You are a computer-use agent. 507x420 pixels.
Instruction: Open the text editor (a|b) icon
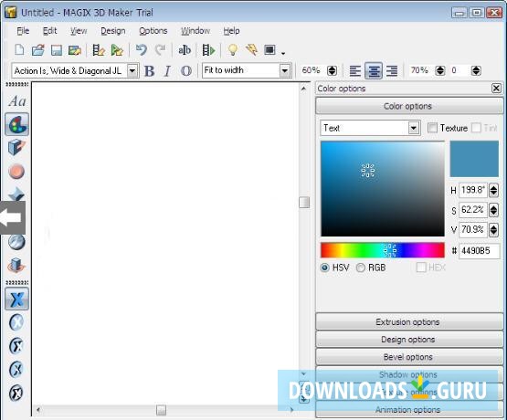click(x=185, y=50)
